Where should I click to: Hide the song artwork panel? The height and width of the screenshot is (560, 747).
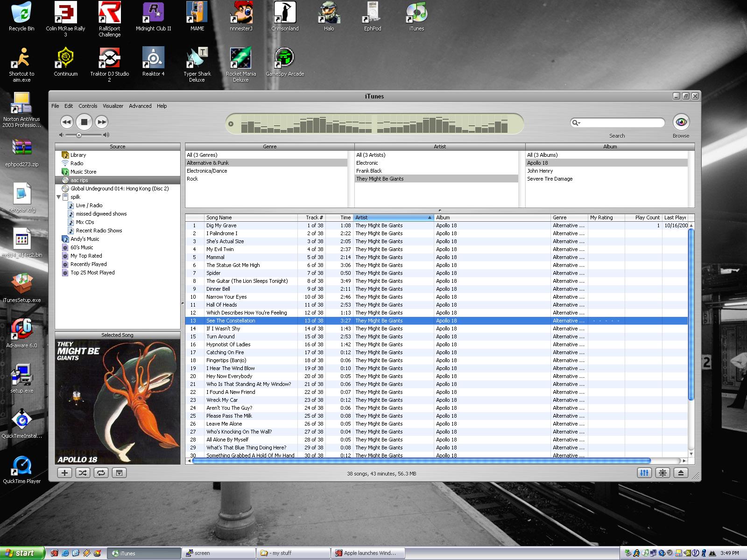[119, 473]
